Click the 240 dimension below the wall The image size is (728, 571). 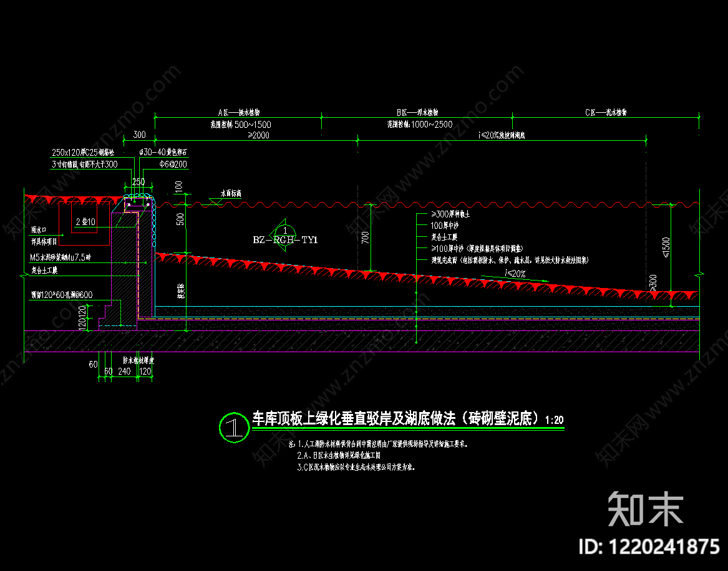tap(124, 371)
